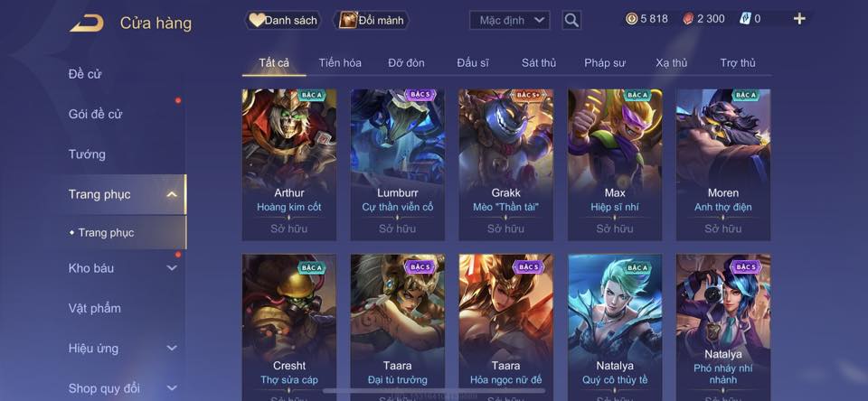868x401 pixels.
Task: Switch to the Pháp sư tab
Action: pos(605,63)
